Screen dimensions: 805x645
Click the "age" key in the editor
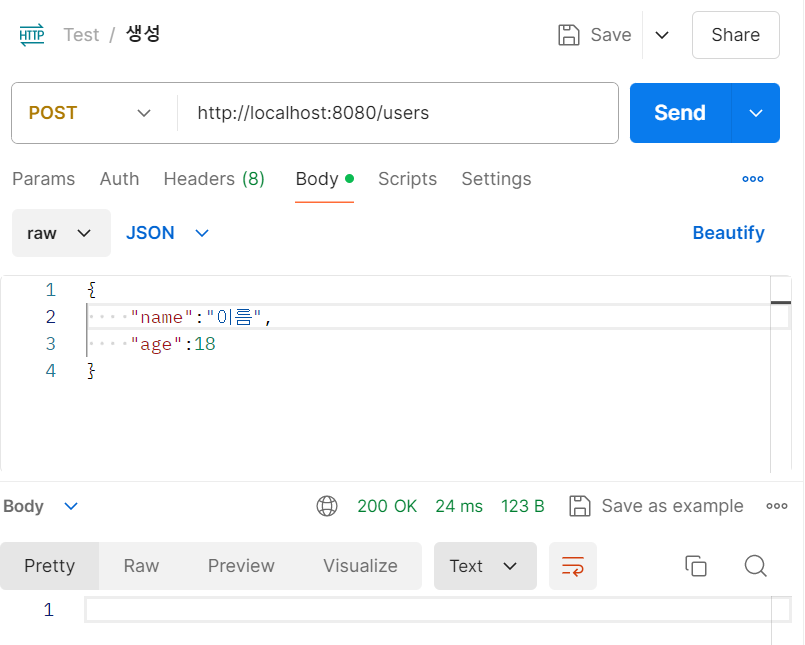(x=156, y=344)
